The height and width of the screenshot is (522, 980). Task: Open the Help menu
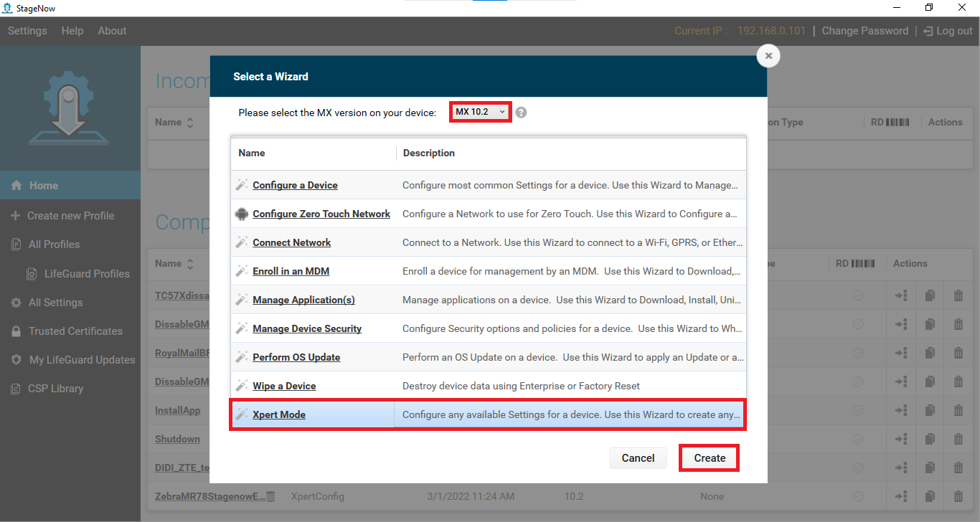click(x=72, y=31)
